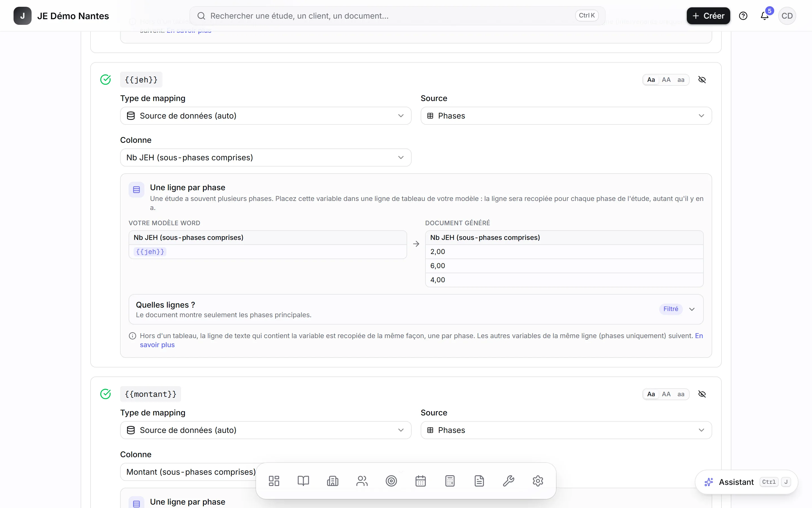Click the "6,00" row in the generated document
812x508 pixels.
pos(564,266)
